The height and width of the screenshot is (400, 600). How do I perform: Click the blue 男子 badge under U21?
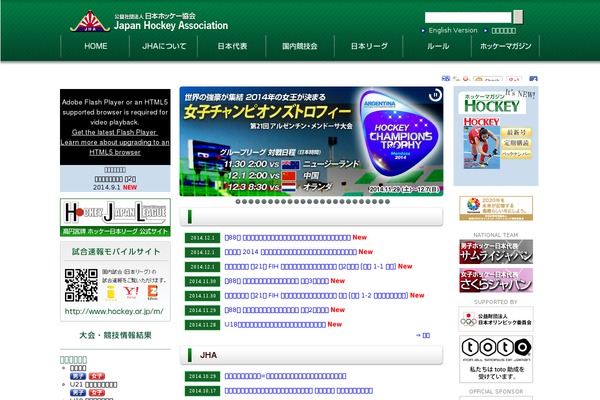pyautogui.click(x=78, y=393)
